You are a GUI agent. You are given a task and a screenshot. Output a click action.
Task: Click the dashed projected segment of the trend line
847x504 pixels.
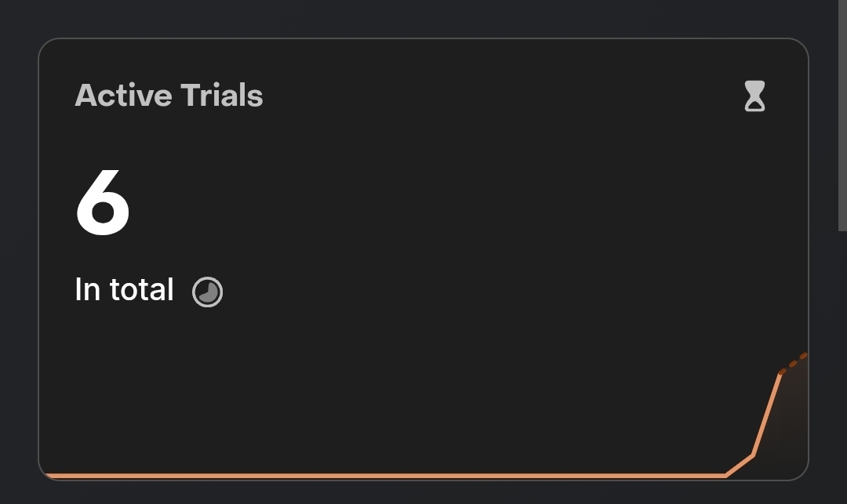point(794,363)
